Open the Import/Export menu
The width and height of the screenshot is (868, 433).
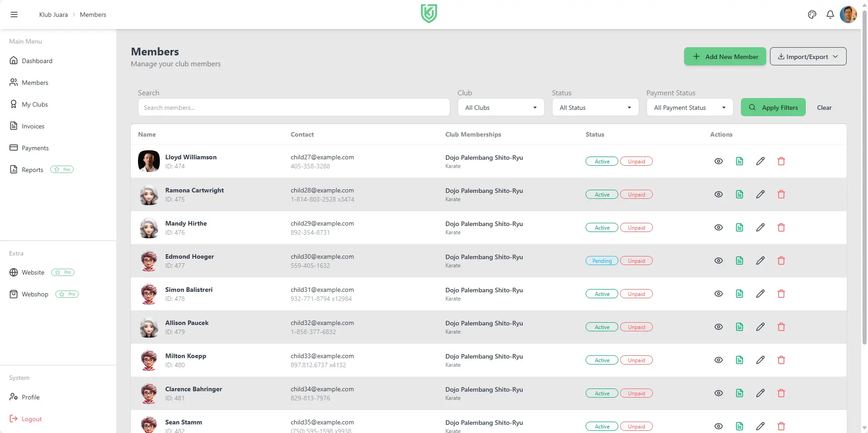tap(808, 57)
